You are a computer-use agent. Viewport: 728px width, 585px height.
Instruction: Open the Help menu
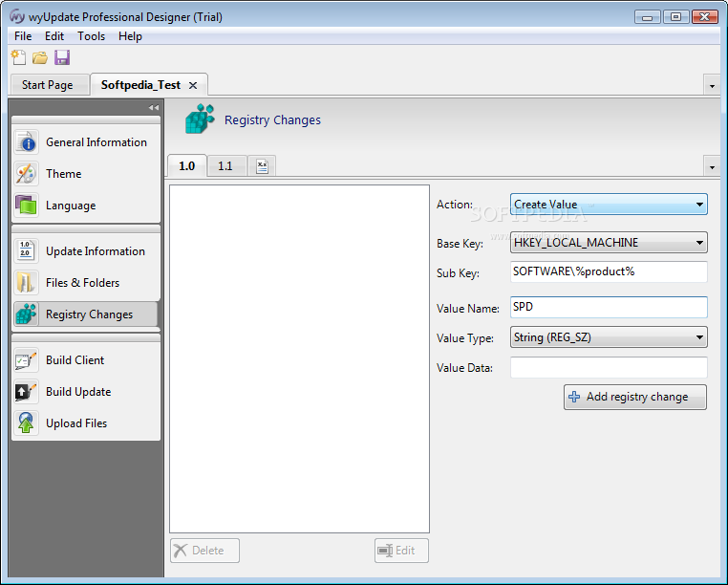click(x=130, y=36)
